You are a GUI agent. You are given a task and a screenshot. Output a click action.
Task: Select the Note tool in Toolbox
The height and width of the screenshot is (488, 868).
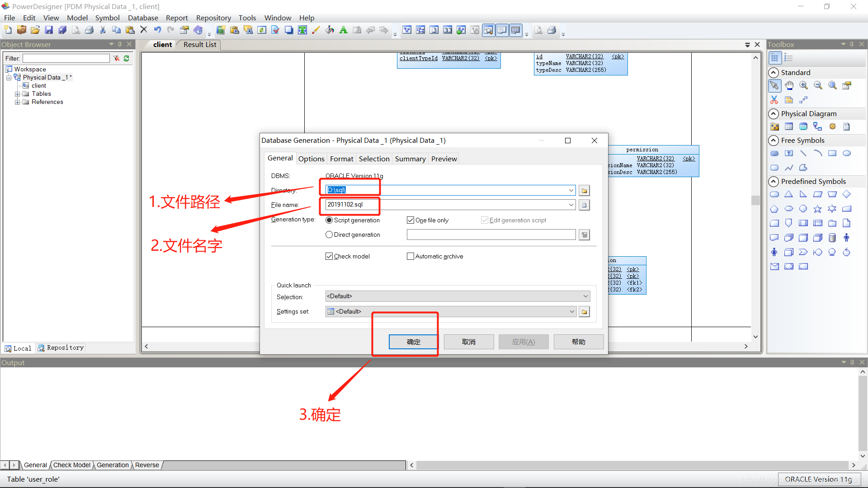tap(789, 100)
